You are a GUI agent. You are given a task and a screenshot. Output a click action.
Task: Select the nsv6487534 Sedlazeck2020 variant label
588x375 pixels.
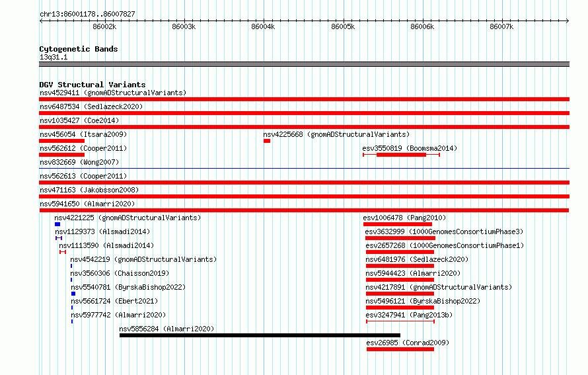click(x=91, y=106)
